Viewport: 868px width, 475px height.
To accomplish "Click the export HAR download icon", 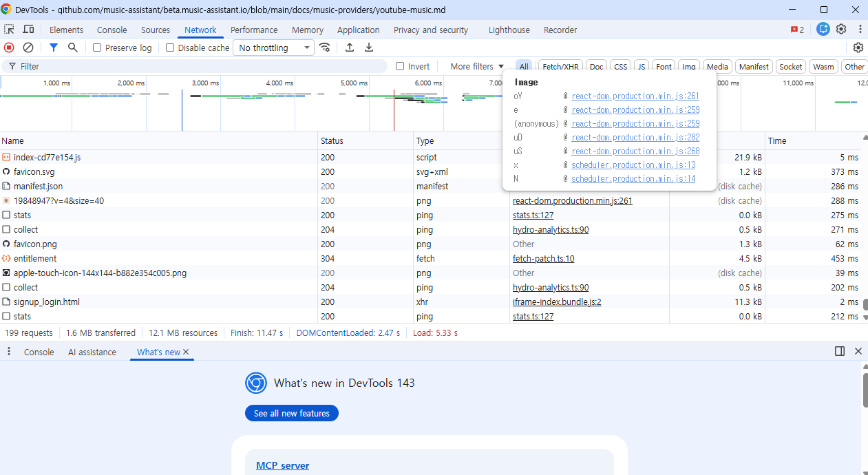I will [x=369, y=47].
